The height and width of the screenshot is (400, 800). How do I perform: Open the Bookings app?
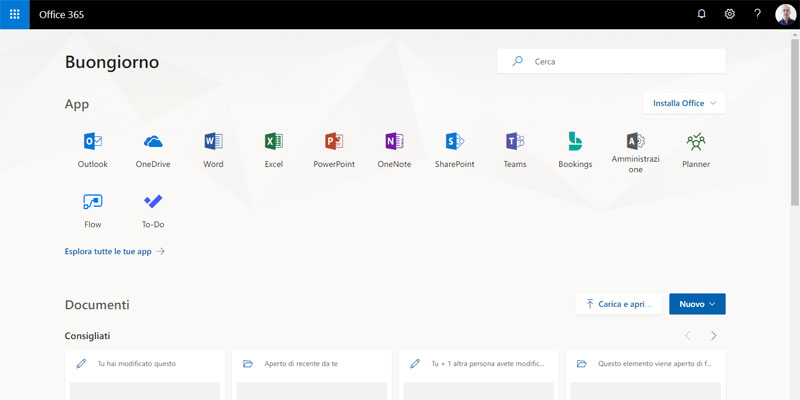[x=575, y=150]
